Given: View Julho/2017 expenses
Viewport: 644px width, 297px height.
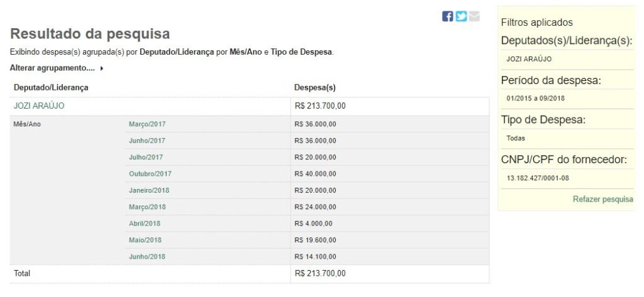Looking at the screenshot, I should tap(146, 157).
